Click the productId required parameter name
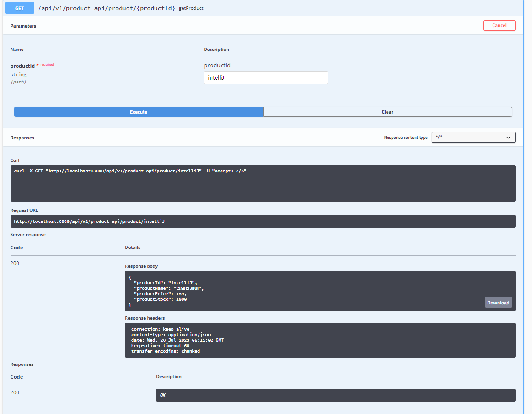The image size is (532, 414). (22, 66)
